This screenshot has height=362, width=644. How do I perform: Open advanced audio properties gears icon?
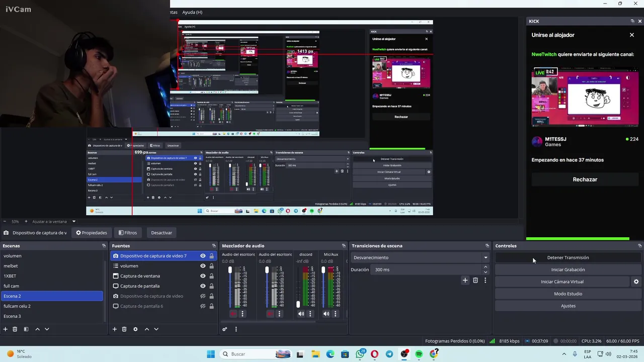pos(225,329)
